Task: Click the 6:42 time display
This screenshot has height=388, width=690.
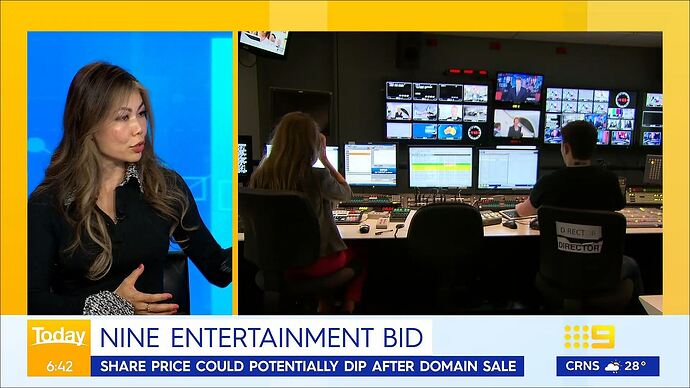Action: coord(59,366)
